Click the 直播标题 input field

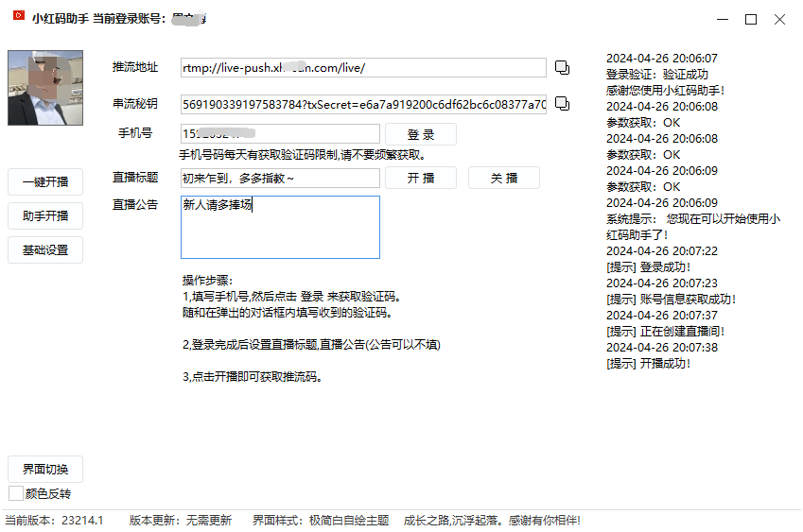[x=280, y=178]
